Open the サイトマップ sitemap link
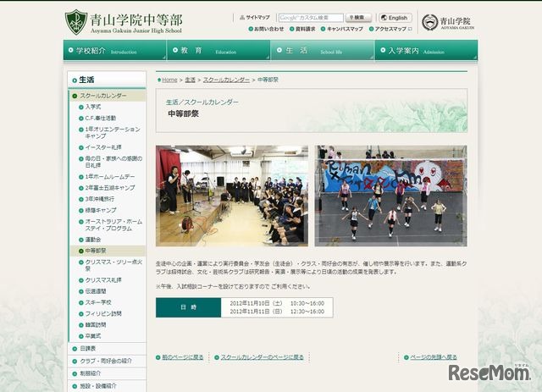Viewport: 542px width, 392px height. click(x=255, y=17)
